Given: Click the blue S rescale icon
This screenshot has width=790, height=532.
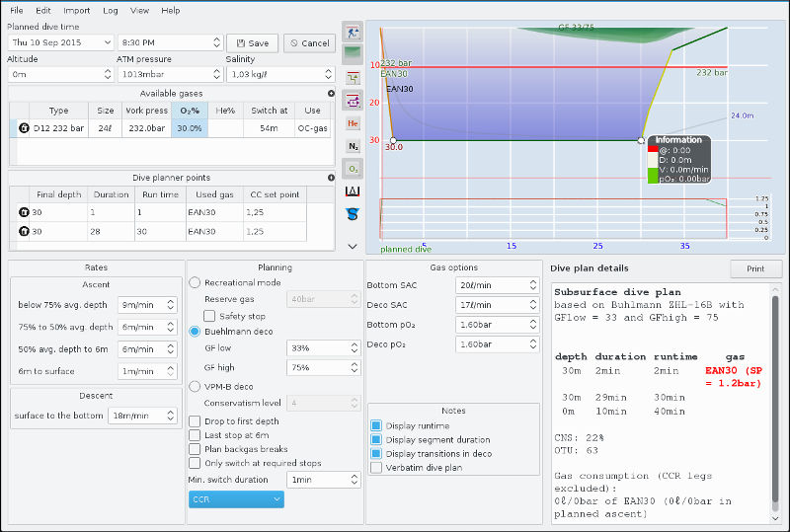Looking at the screenshot, I should coord(353,214).
